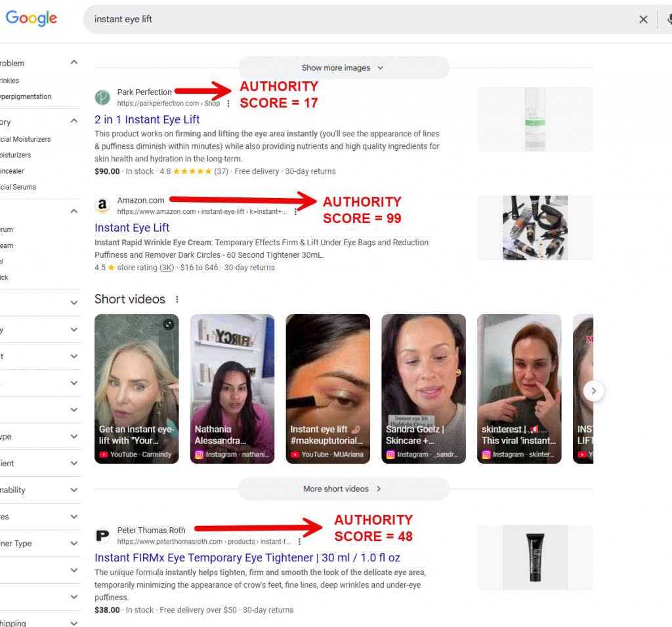Open options menu next to amazon.com URL
Viewport: 672px width, 627px height.
pos(295,212)
